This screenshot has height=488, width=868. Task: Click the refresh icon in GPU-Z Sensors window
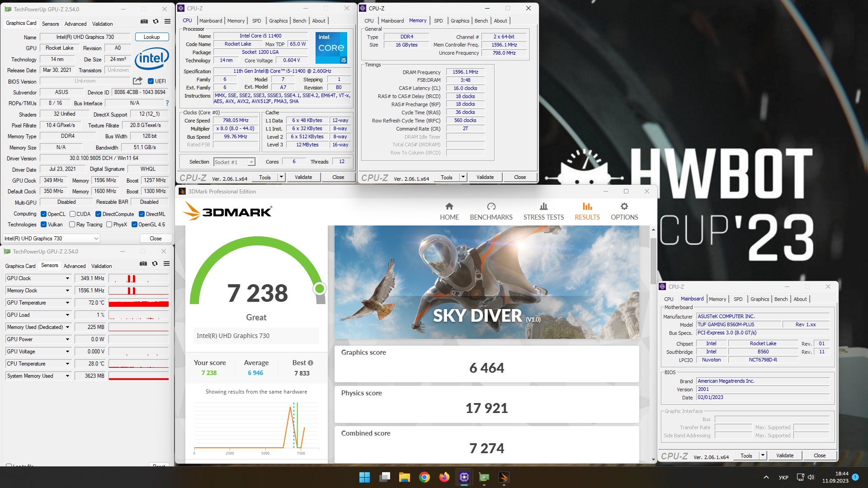pyautogui.click(x=155, y=263)
